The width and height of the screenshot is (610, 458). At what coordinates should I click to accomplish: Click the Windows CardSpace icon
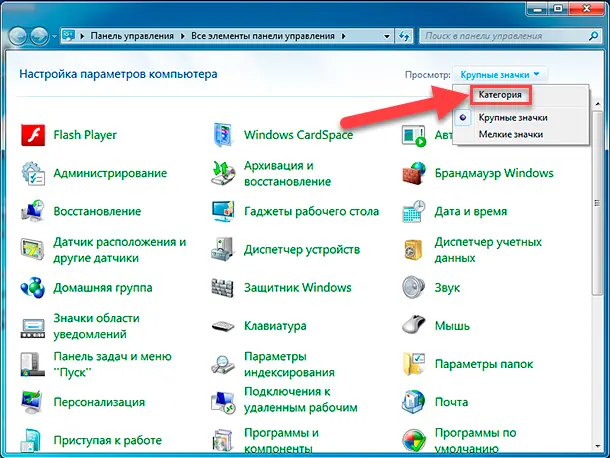(223, 135)
